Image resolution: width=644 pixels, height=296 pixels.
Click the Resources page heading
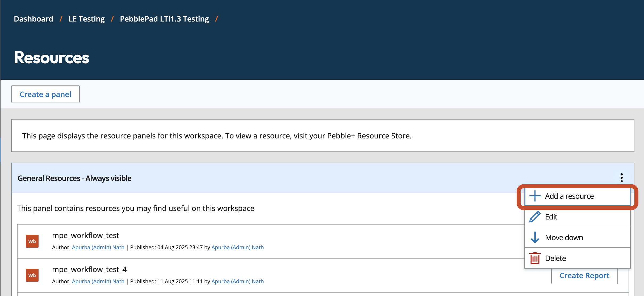tap(52, 58)
